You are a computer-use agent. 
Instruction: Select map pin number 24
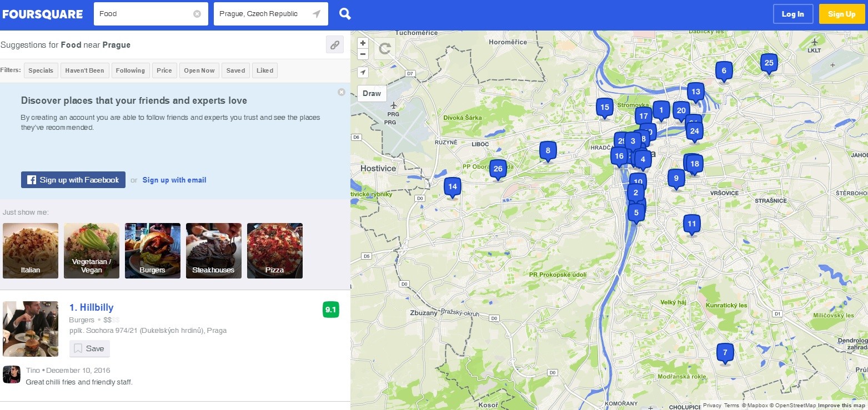click(694, 132)
